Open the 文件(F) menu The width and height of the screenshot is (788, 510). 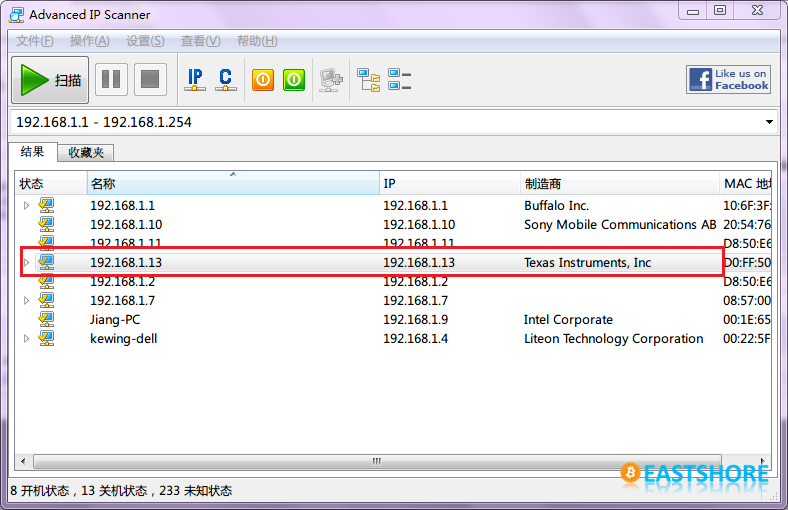(35, 41)
